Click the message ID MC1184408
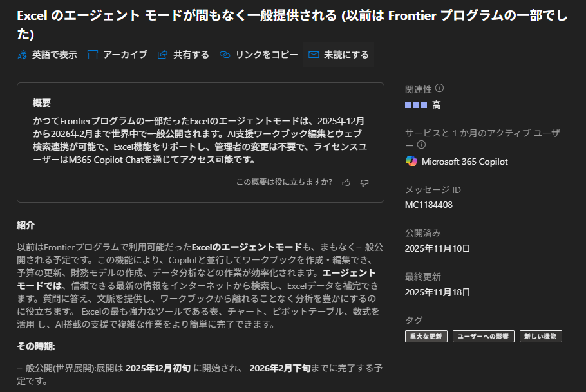 click(x=429, y=205)
